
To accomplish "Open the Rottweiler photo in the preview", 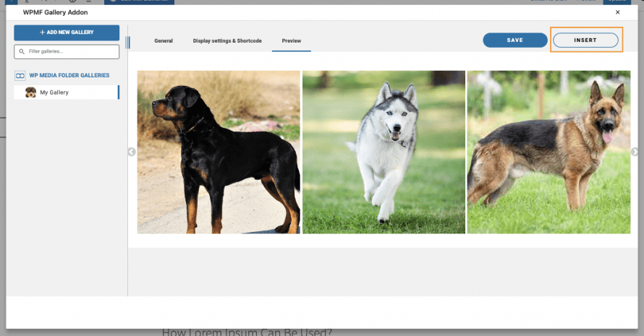I will [219, 152].
